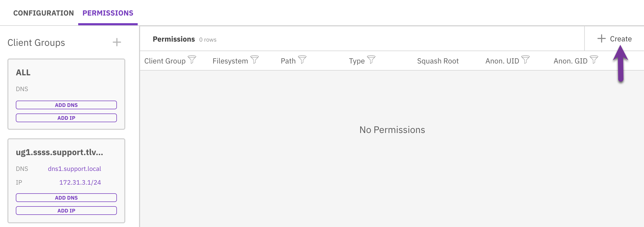Click ADD DNS in the ALL group card
Screen dimensions: 644x227
click(66, 105)
